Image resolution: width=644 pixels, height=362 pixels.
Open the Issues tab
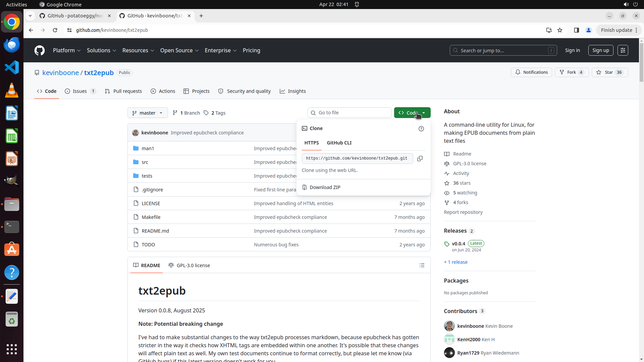point(80,91)
